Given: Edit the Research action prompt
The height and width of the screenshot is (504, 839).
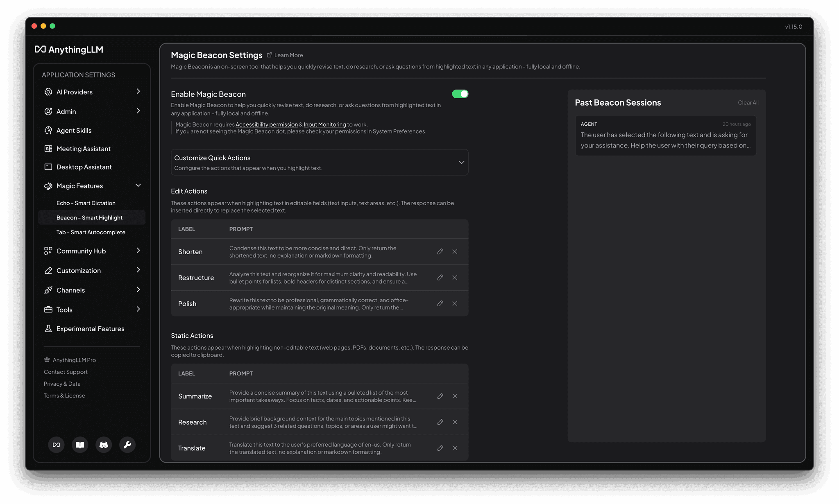Looking at the screenshot, I should pos(440,422).
